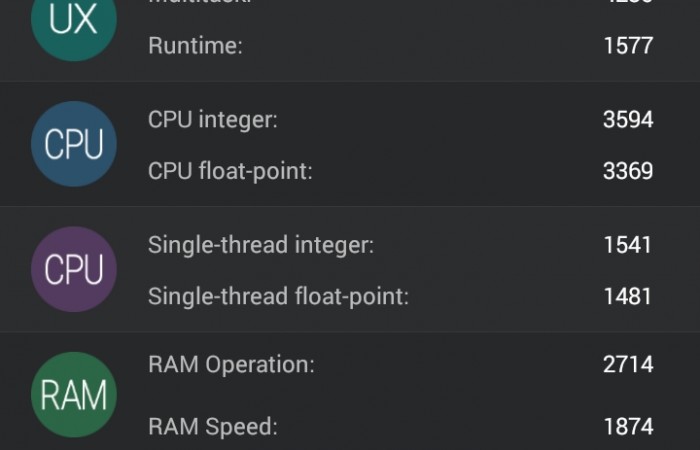This screenshot has height=450, width=700.
Task: Tap the RAM Operation score 2714
Action: coord(628,365)
